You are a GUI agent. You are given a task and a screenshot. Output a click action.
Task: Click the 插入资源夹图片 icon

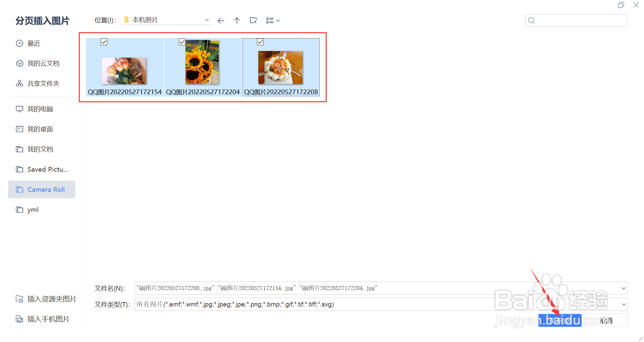coord(19,299)
